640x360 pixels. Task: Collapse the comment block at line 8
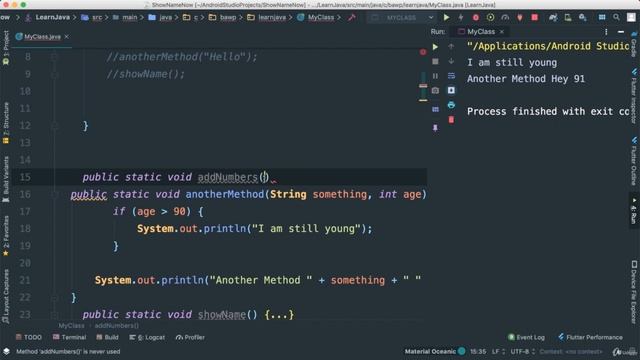point(54,57)
